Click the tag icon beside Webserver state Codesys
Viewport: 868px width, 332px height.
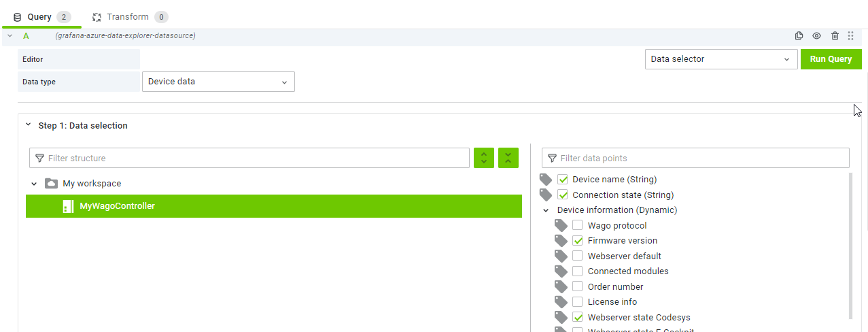point(561,317)
